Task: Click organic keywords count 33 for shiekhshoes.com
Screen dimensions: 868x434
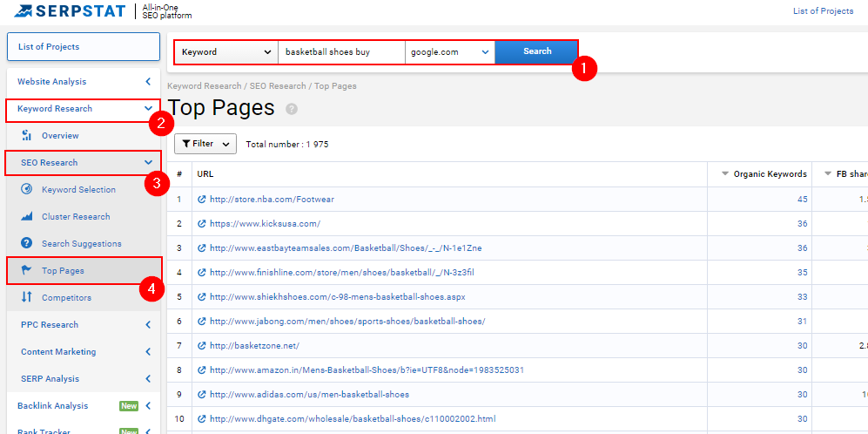Action: click(x=803, y=296)
